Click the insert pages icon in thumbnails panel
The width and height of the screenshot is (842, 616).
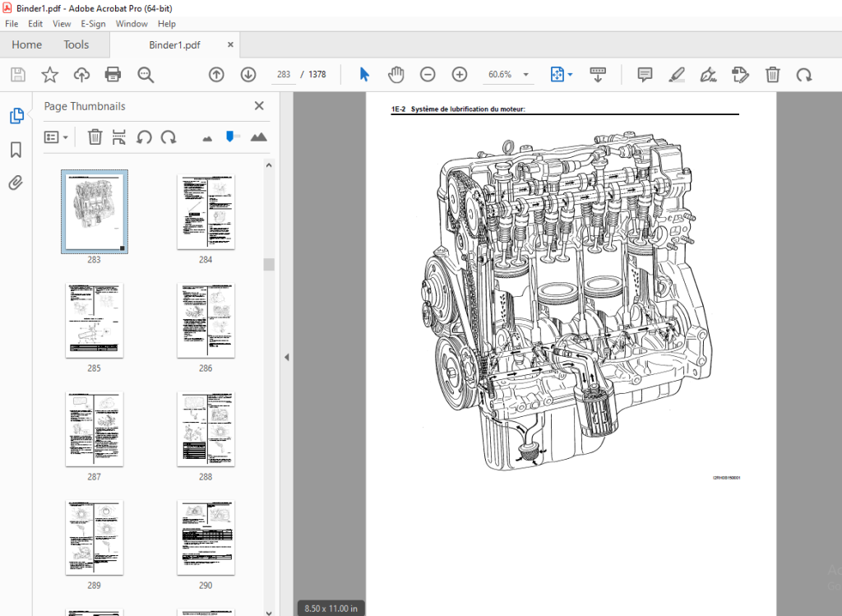click(x=118, y=137)
